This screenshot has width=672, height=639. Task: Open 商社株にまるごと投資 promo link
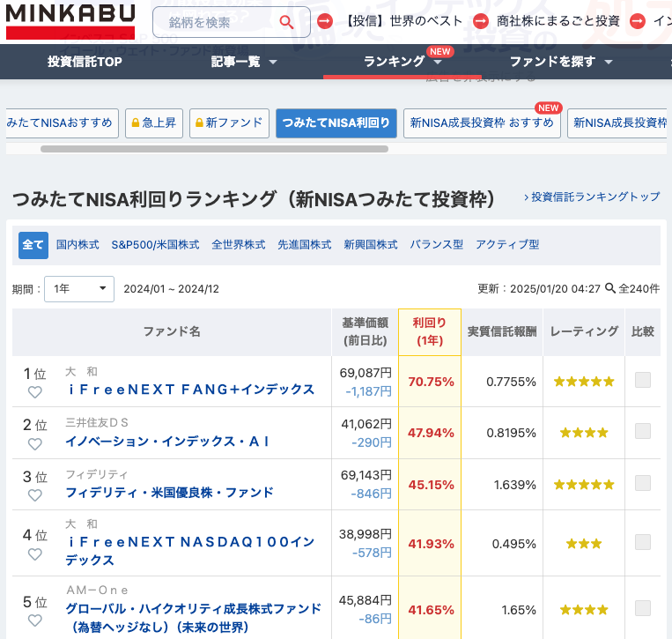pos(558,21)
